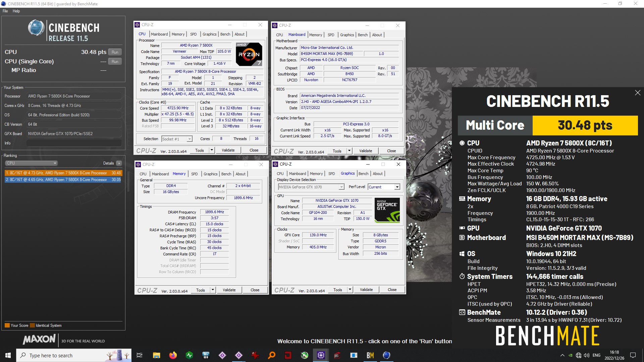Open Tools dropdown arrow in the Memory CPU-Z window
This screenshot has height=362, width=644.
click(x=213, y=290)
